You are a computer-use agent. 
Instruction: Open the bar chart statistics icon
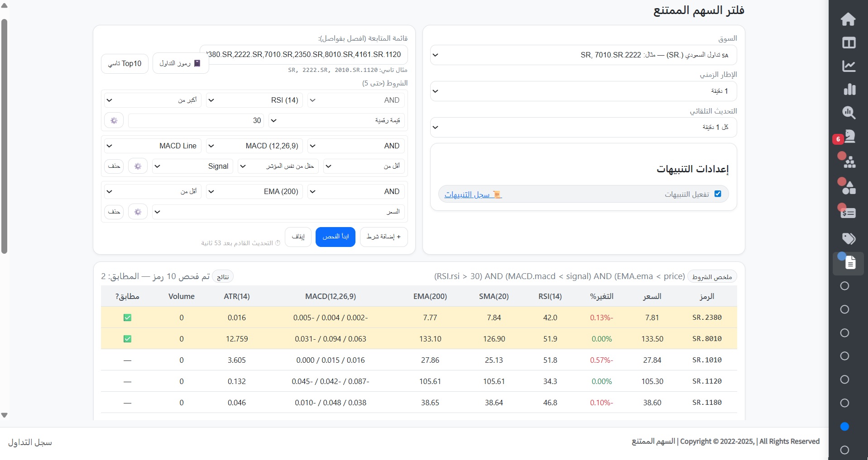click(x=850, y=89)
